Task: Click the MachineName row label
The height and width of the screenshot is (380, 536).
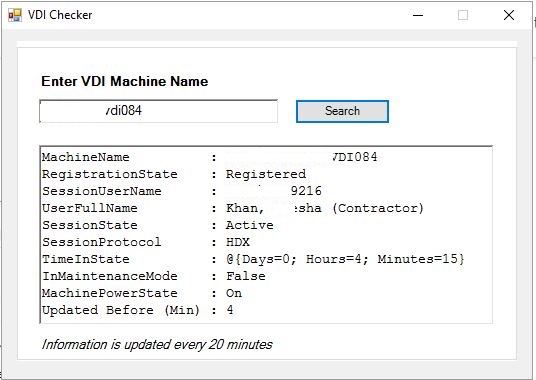Action: pyautogui.click(x=85, y=157)
